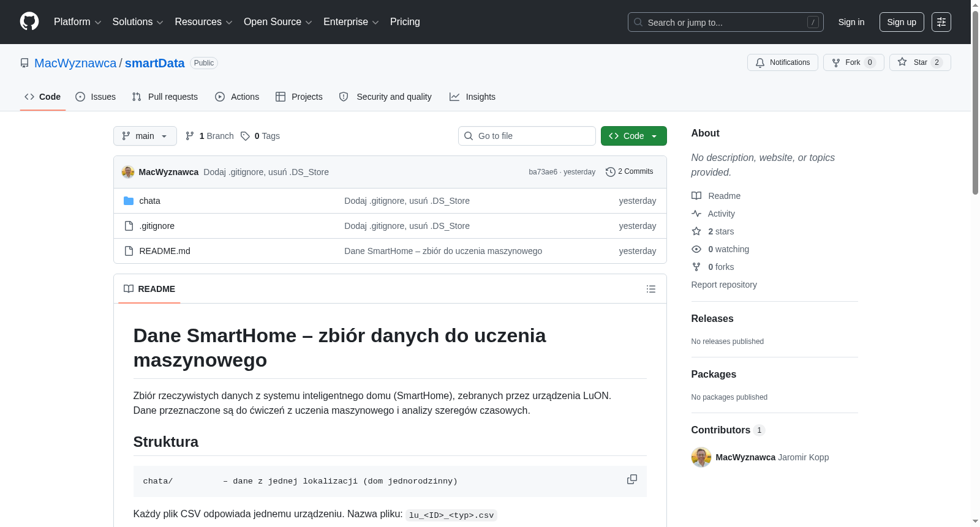Open the command palette icon next to Sign up

(x=941, y=22)
